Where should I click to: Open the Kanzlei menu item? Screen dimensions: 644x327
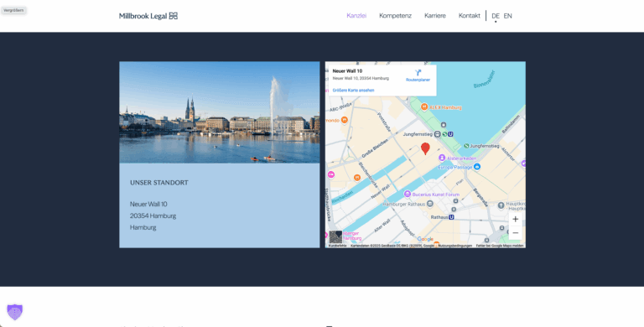click(356, 16)
